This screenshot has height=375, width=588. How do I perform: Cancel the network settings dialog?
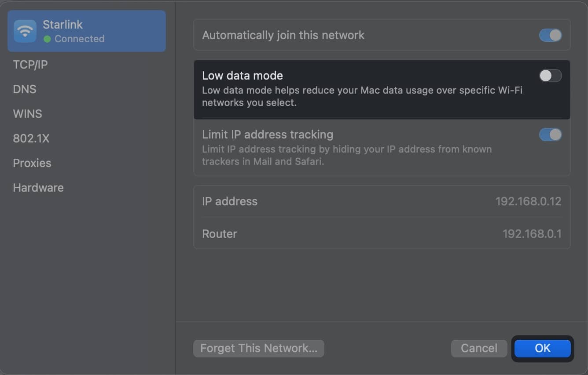pos(479,348)
